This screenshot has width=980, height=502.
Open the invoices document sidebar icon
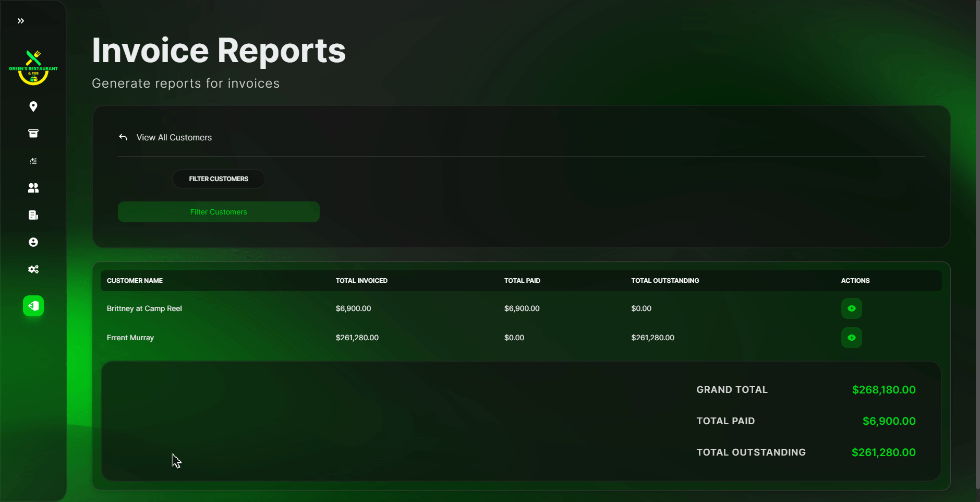pos(33,215)
